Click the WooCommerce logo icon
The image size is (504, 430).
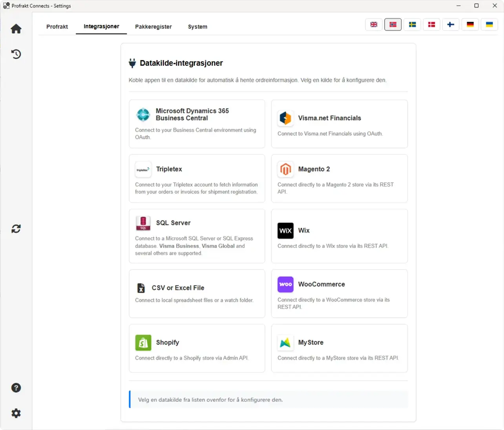[x=285, y=284]
